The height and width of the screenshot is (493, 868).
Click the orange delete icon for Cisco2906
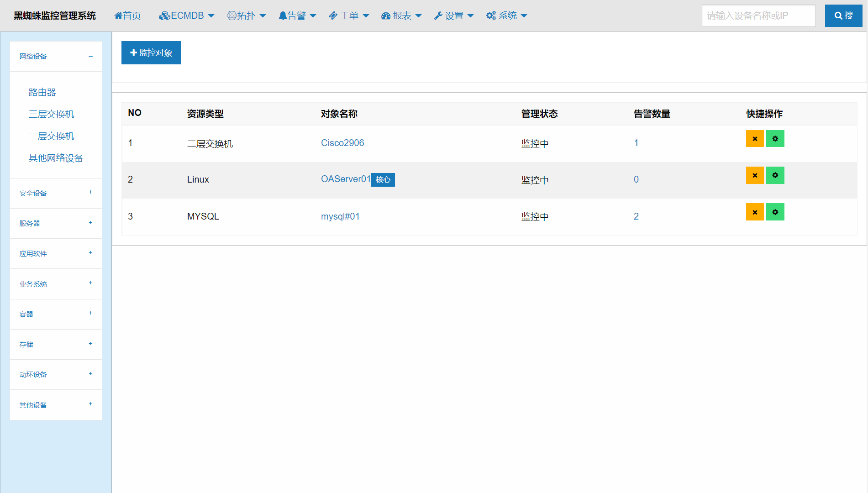754,139
